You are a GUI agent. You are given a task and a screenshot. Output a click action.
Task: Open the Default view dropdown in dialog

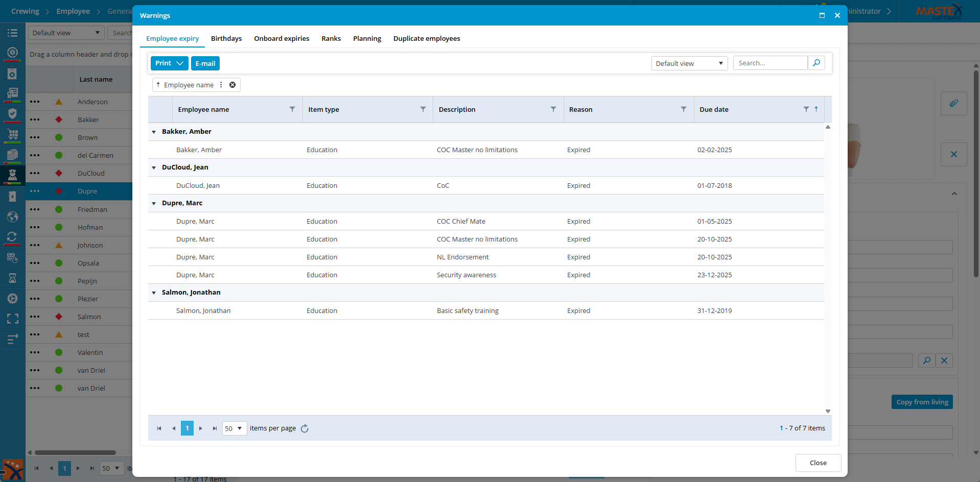coord(689,63)
